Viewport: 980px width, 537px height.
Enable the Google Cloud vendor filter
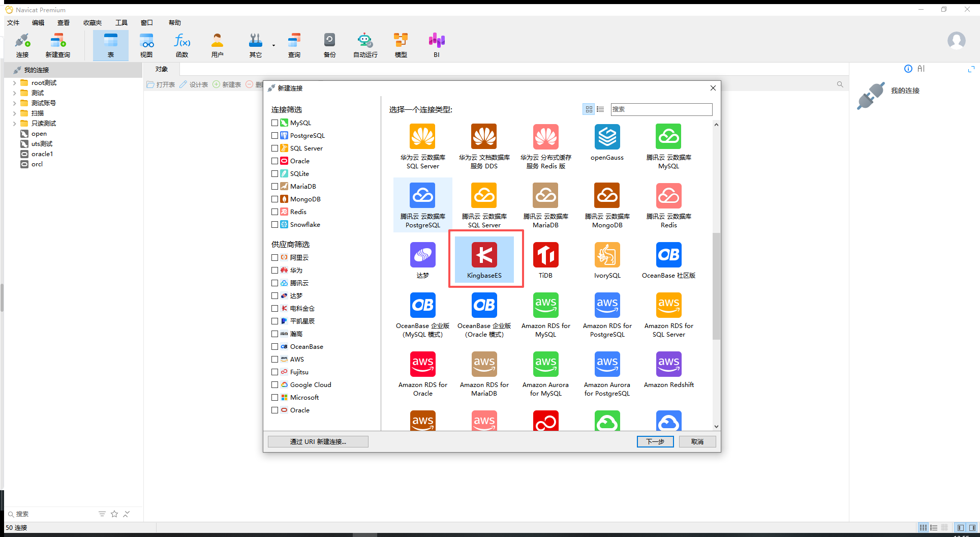(x=275, y=385)
